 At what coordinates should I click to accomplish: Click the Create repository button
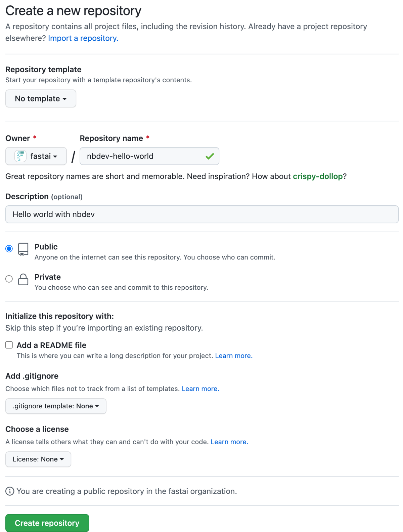tap(47, 523)
